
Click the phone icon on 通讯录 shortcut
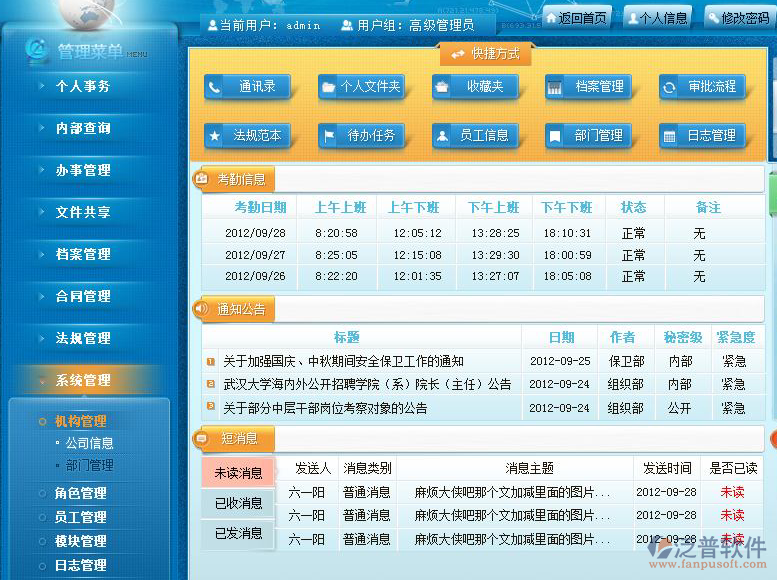[x=215, y=88]
